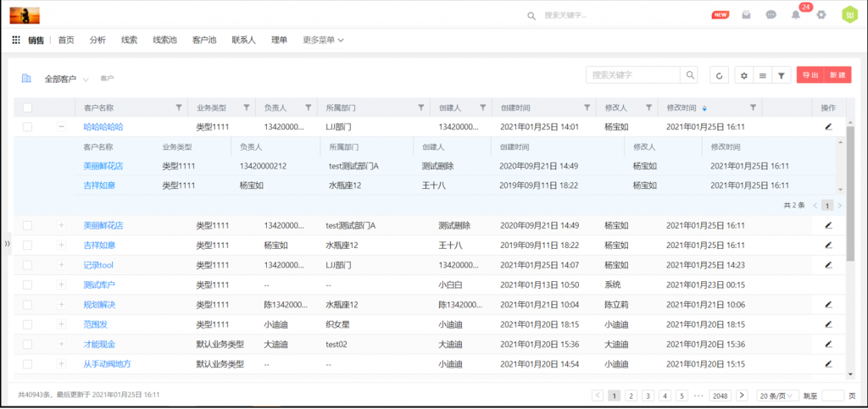Select the checkbox for 范围发 row
The image size is (868, 409).
pyautogui.click(x=28, y=324)
